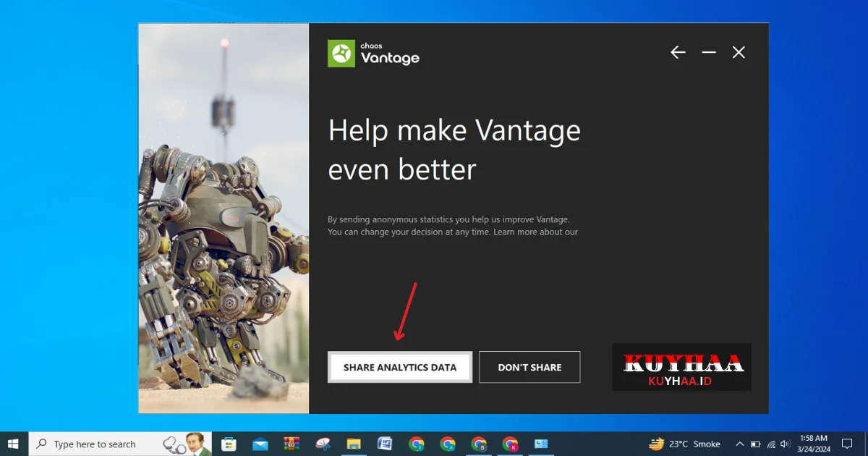Image resolution: width=868 pixels, height=456 pixels.
Task: Open the Snipping Tool taskbar icon
Action: point(323,444)
